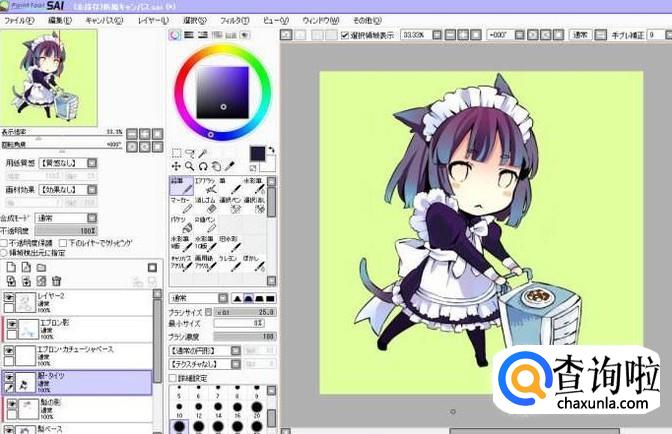Click the navigator preview thumbnail
This screenshot has height=434, width=672.
pos(49,78)
